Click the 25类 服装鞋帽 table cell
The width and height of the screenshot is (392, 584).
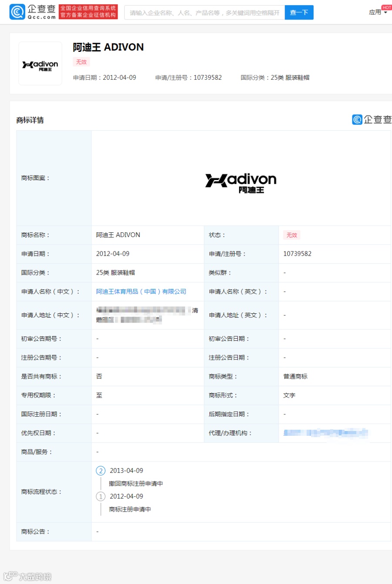point(115,273)
